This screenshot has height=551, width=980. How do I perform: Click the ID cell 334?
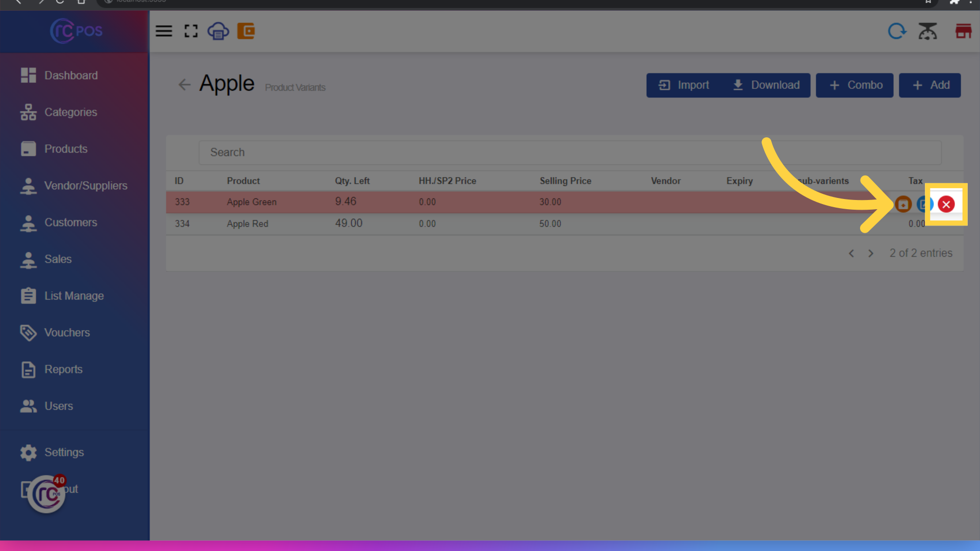pos(182,224)
